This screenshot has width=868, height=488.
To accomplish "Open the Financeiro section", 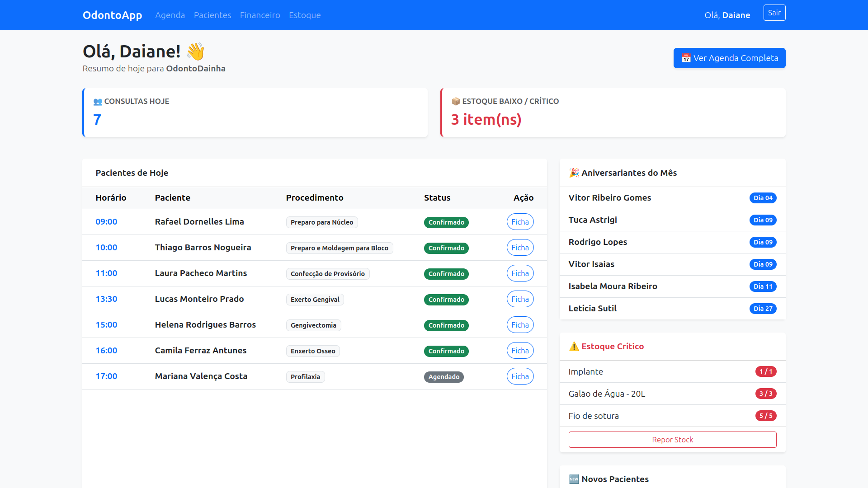I will pos(260,15).
